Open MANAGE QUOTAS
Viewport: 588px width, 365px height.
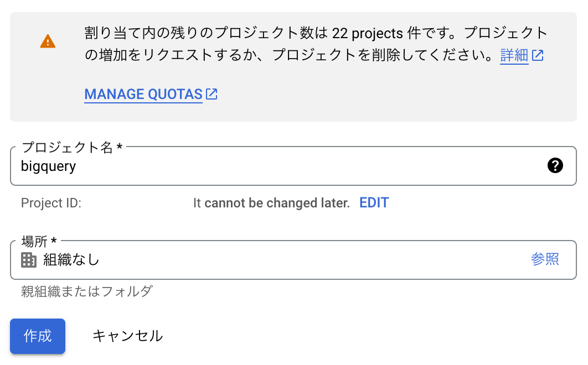[143, 94]
